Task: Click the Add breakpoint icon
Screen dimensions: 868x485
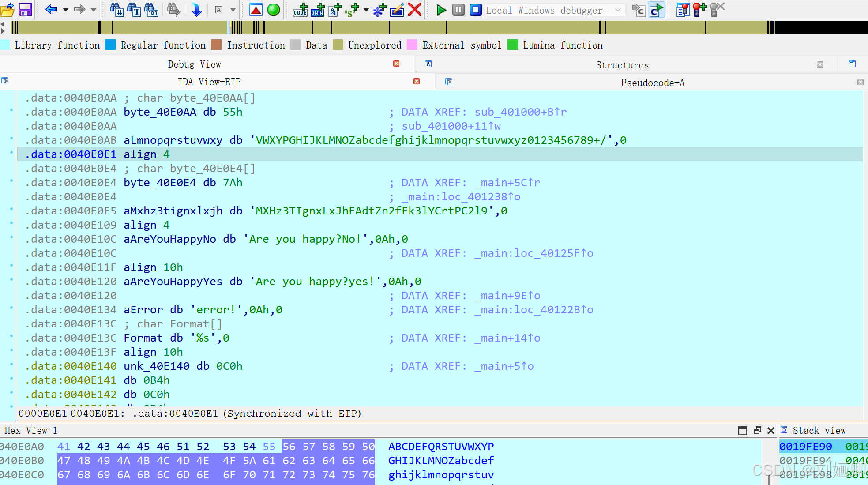Action: (x=699, y=9)
